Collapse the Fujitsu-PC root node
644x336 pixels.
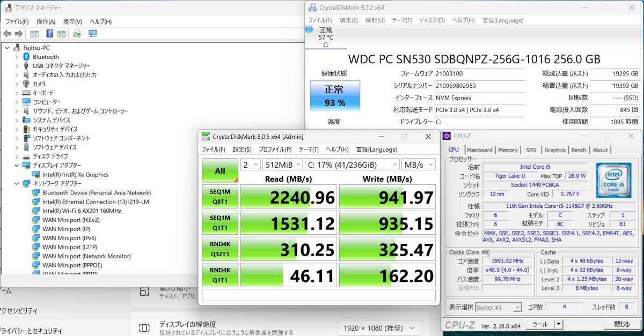pyautogui.click(x=6, y=48)
